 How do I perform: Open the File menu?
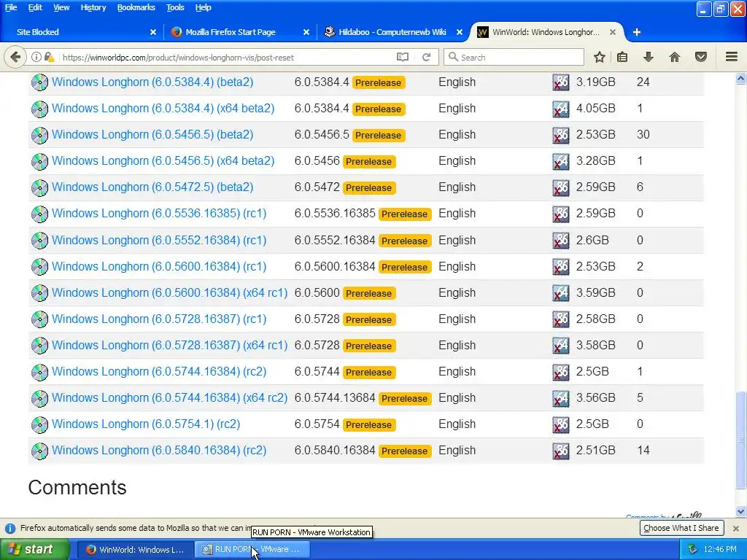click(x=11, y=7)
